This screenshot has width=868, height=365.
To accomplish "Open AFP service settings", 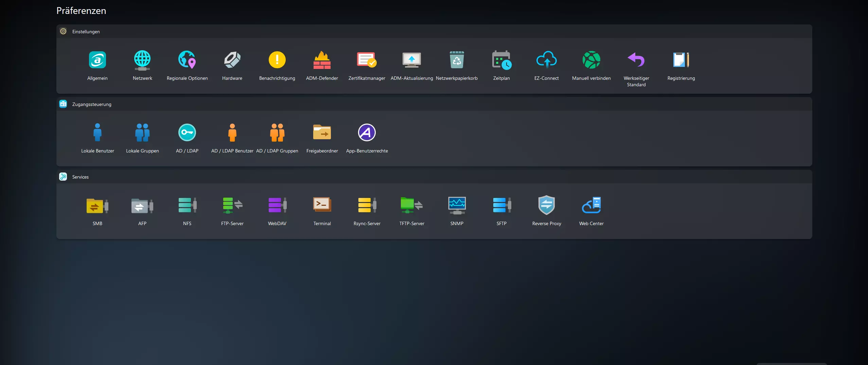I will click(142, 205).
